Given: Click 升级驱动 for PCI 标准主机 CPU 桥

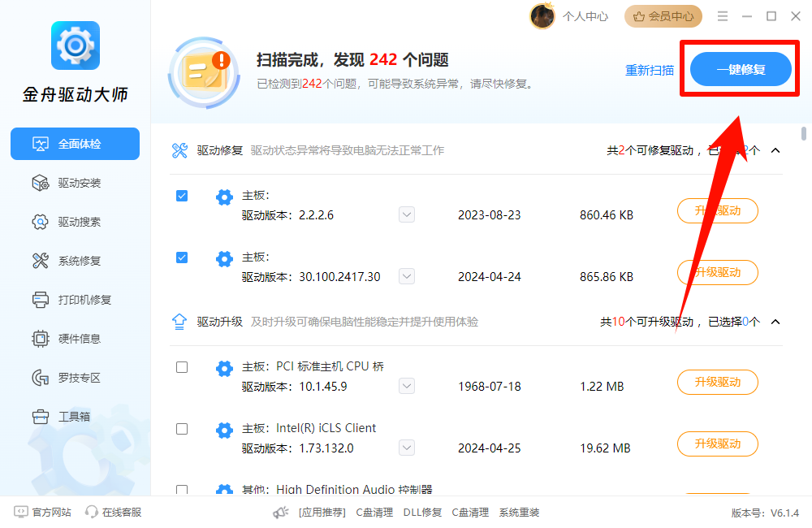Looking at the screenshot, I should pyautogui.click(x=718, y=383).
